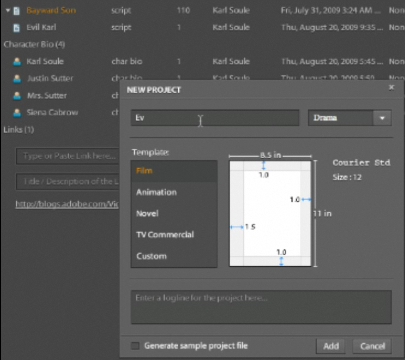Select the Justin Sutter character icon
The height and width of the screenshot is (360, 405).
pyautogui.click(x=17, y=79)
